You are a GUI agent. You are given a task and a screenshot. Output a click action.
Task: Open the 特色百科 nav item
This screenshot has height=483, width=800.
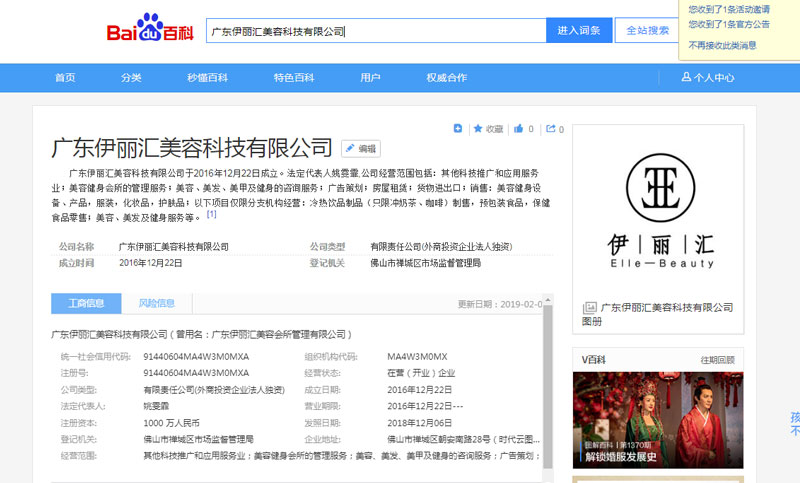pyautogui.click(x=294, y=78)
